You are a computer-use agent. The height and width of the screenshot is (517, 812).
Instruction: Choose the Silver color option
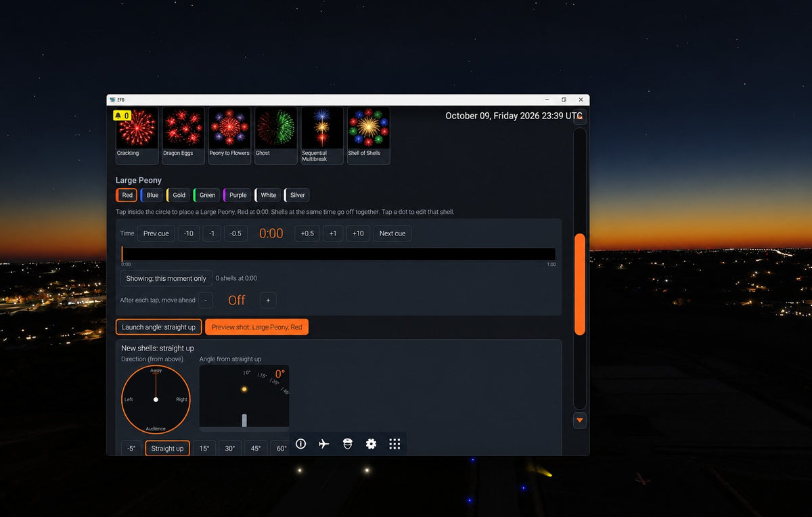[296, 195]
